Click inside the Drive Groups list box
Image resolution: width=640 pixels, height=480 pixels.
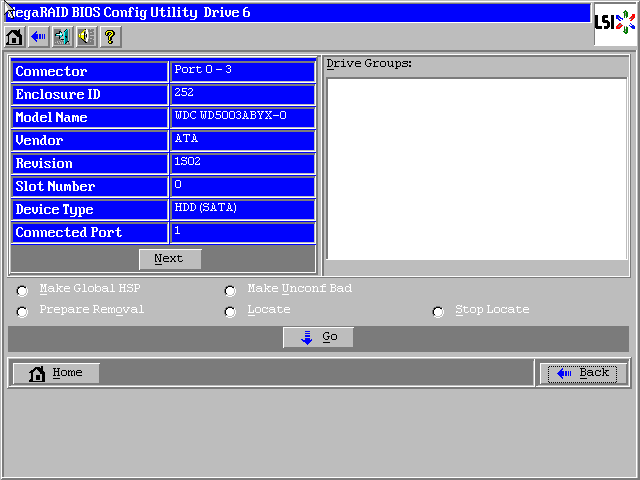coord(477,169)
